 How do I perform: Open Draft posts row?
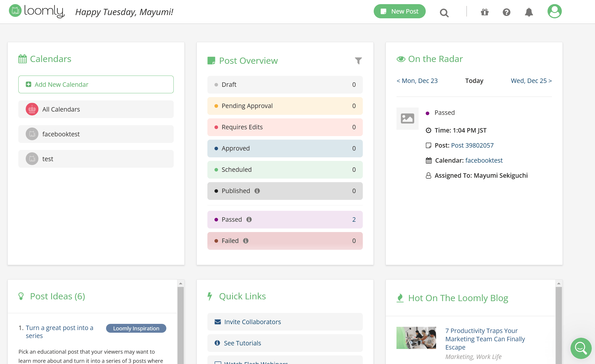point(285,85)
